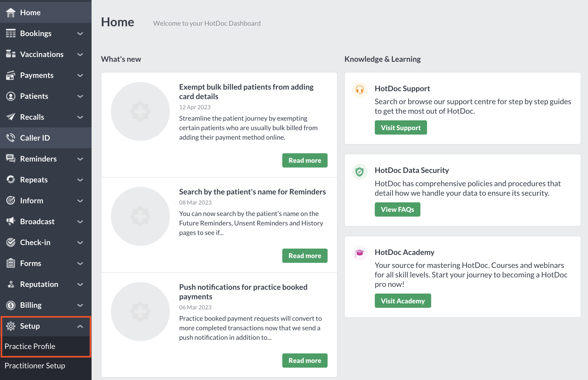
Task: Click the Home house icon in sidebar
Action: 11,13
